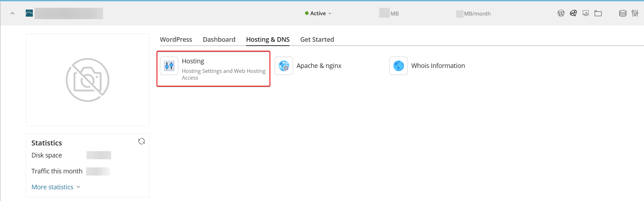Open Apache & nginx settings link

319,66
